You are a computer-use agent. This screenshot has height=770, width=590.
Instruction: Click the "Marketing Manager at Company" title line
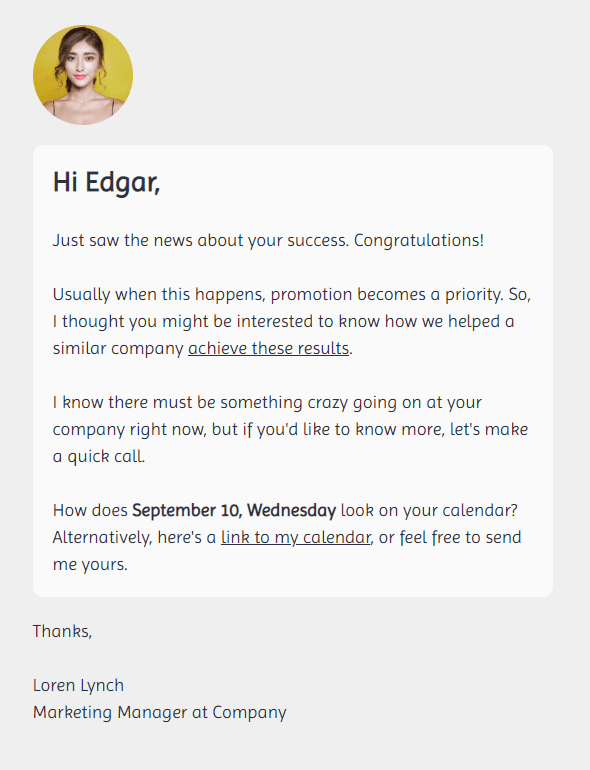[160, 712]
